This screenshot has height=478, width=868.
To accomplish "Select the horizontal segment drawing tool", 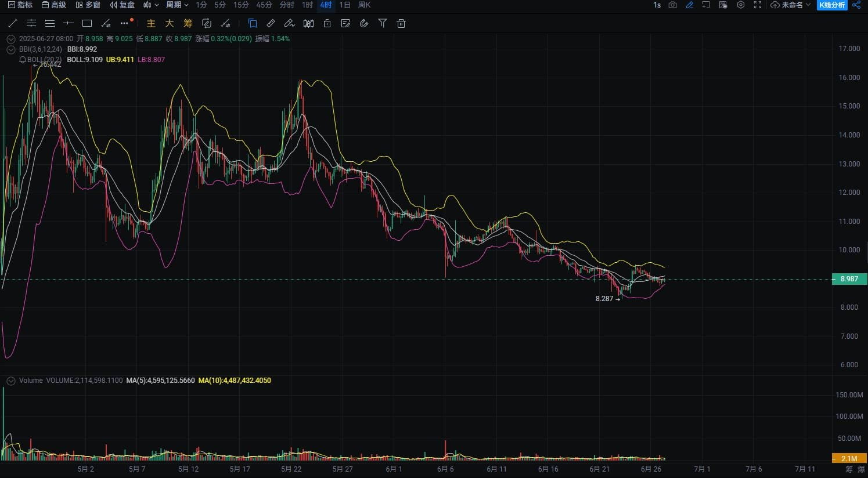I will (x=69, y=23).
